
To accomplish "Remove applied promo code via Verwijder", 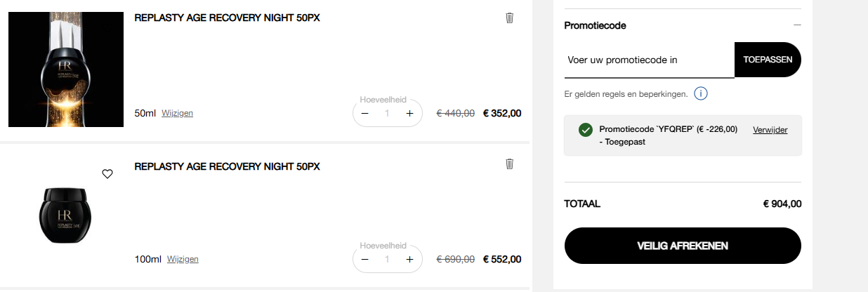I will point(770,130).
